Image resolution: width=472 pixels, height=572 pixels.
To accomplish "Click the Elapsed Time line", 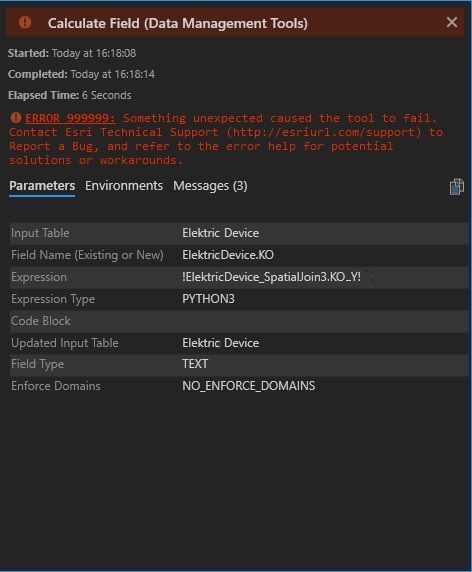I will coord(70,95).
